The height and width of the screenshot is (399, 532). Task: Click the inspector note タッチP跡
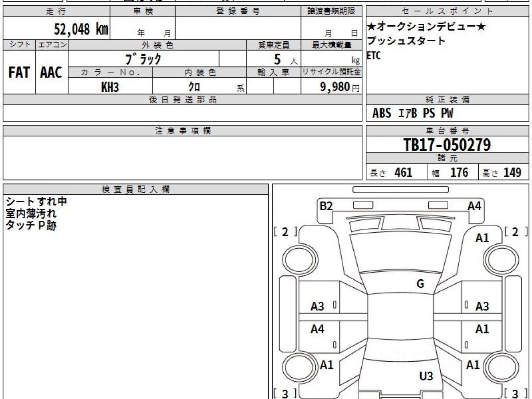coord(31,225)
